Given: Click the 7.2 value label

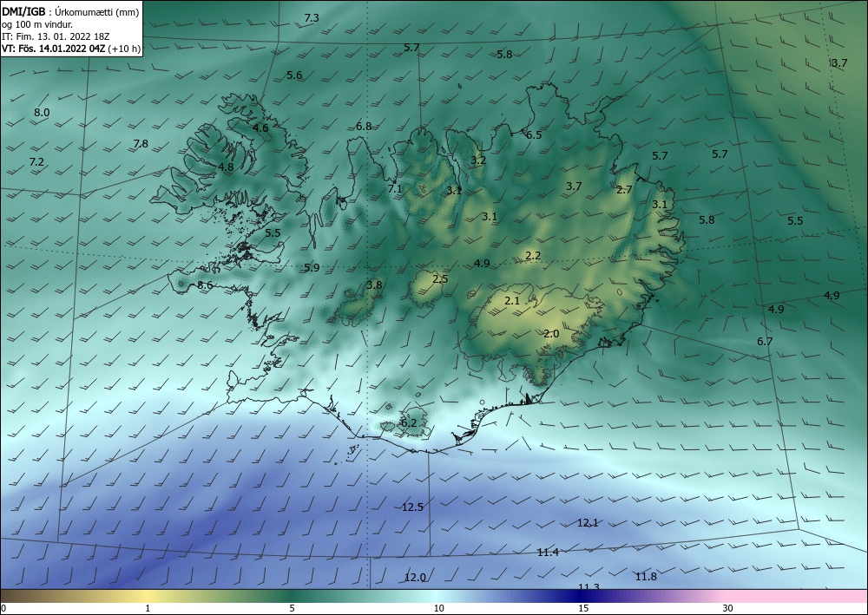Looking at the screenshot, I should coord(36,162).
